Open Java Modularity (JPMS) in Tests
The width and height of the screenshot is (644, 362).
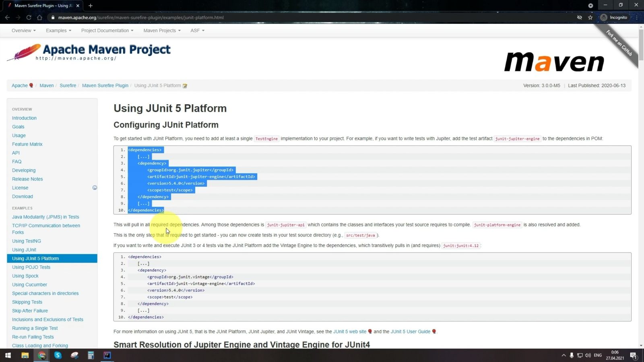[45, 217]
